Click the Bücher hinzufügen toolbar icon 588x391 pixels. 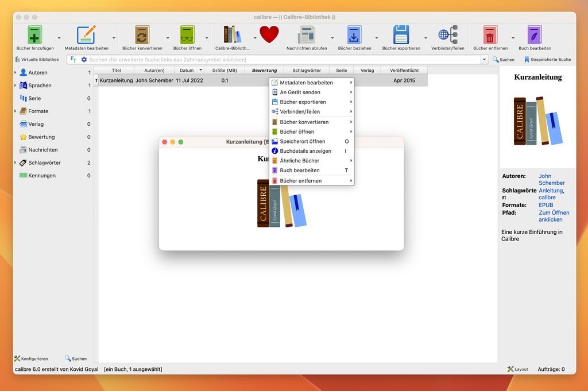(35, 36)
